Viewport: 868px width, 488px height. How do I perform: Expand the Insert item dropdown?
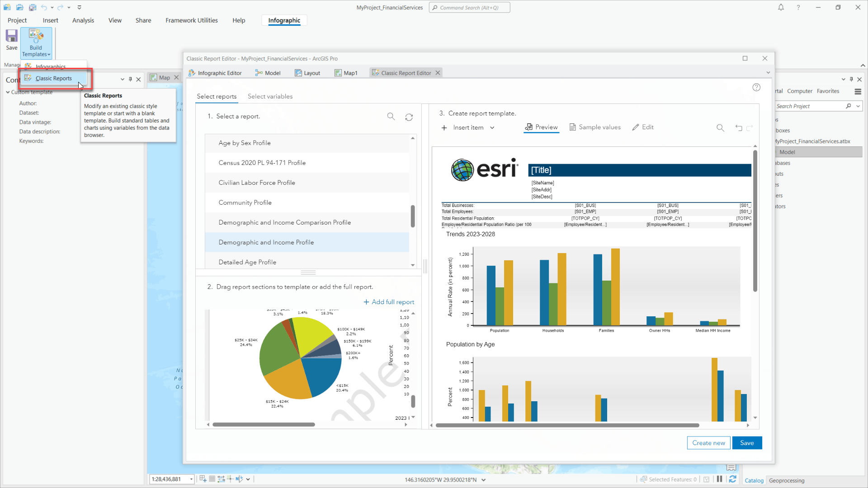(x=492, y=128)
